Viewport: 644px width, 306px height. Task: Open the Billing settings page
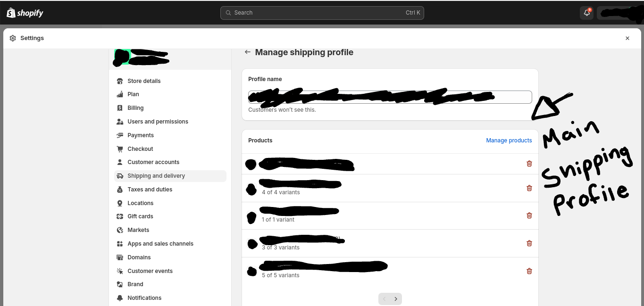(x=135, y=108)
